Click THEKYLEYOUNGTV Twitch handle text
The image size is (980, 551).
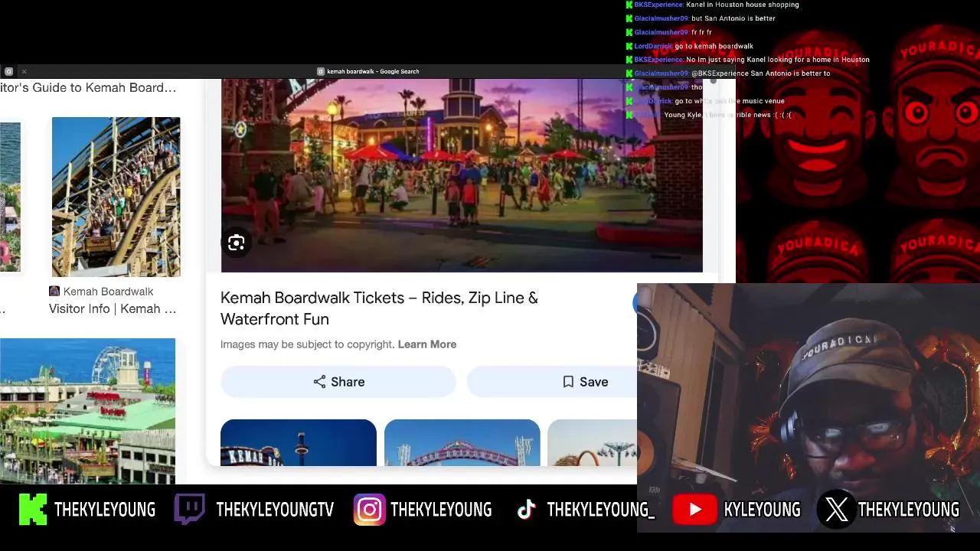point(275,510)
